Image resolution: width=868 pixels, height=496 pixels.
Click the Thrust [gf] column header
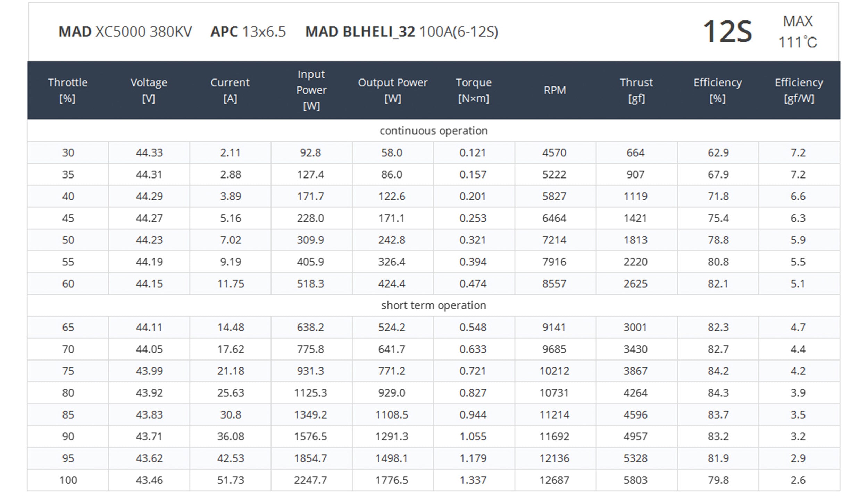[x=636, y=90]
